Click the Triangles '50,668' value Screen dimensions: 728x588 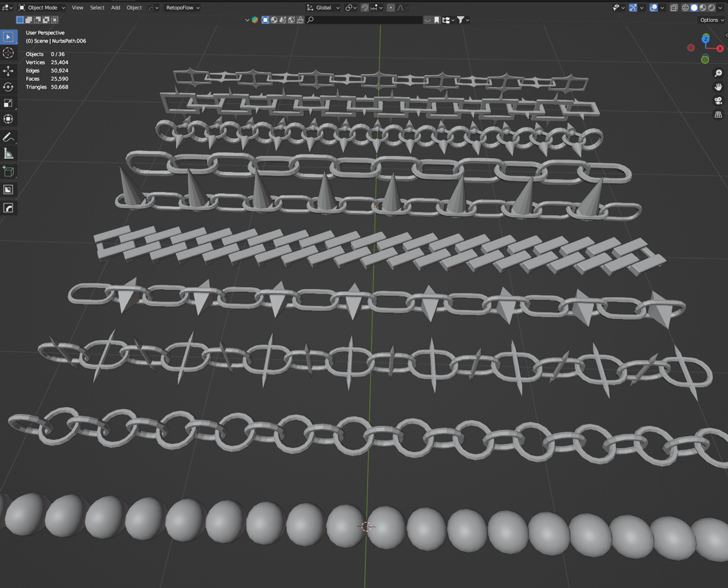click(x=60, y=87)
